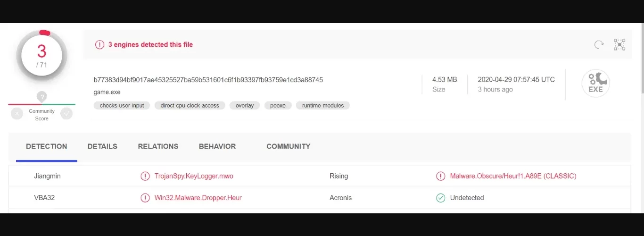
Task: Click the EXE file type icon
Action: click(x=595, y=84)
